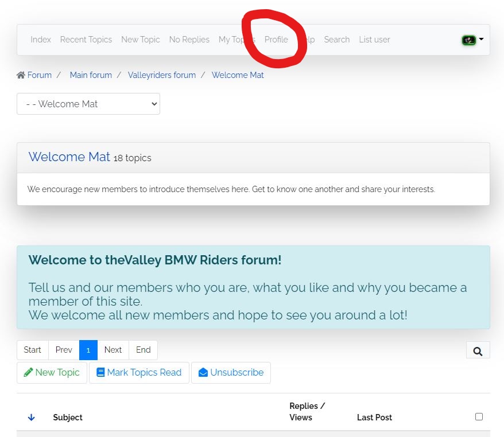Viewport: 504px width, 437px height.
Task: Open Valleyriders forum breadcrumb link
Action: 162,75
